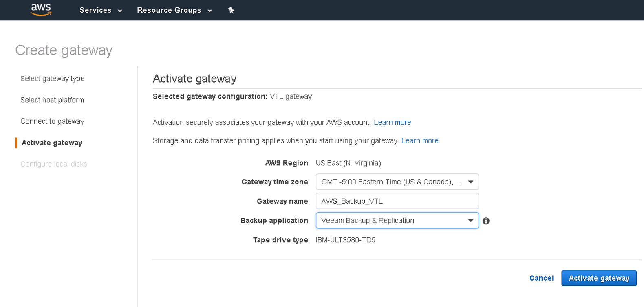Click the Cancel link
This screenshot has width=644, height=307.
[541, 278]
